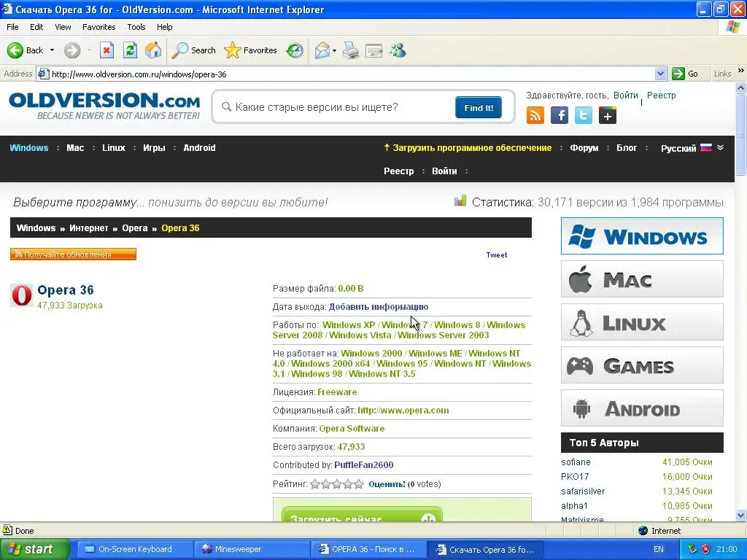
Task: Click the Go button
Action: point(685,74)
